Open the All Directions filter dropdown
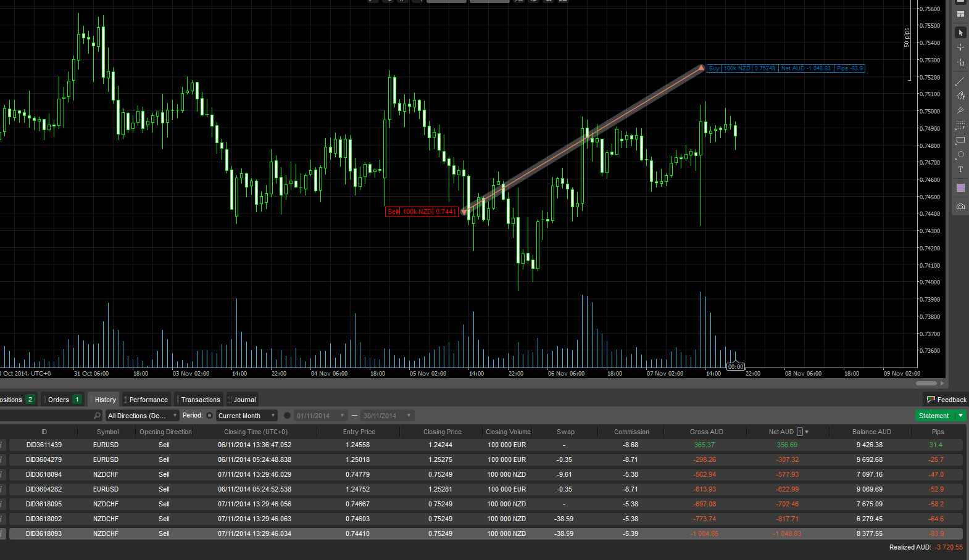 coord(142,416)
